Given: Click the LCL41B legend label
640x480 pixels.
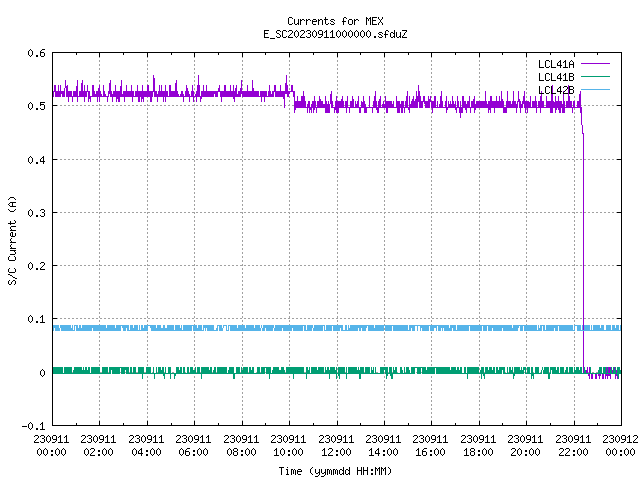Looking at the screenshot, I should pyautogui.click(x=556, y=77).
